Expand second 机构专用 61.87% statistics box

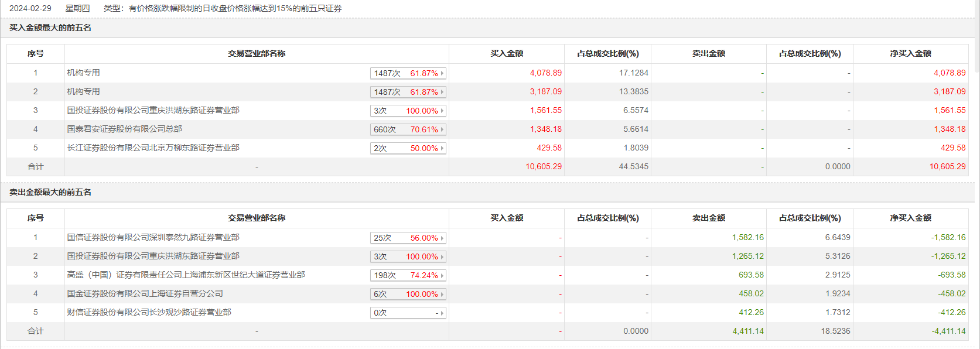click(408, 92)
